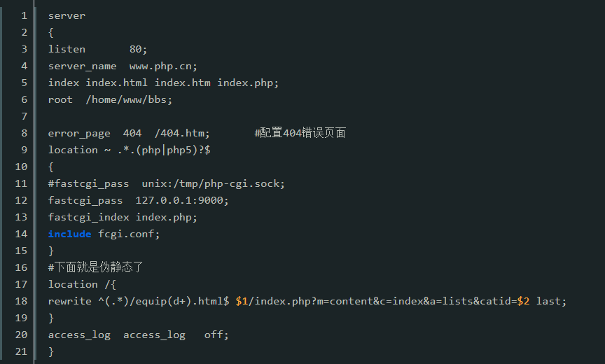Select the line number 8 gutter entry
Viewport: 605px width, 364px height.
coord(24,134)
